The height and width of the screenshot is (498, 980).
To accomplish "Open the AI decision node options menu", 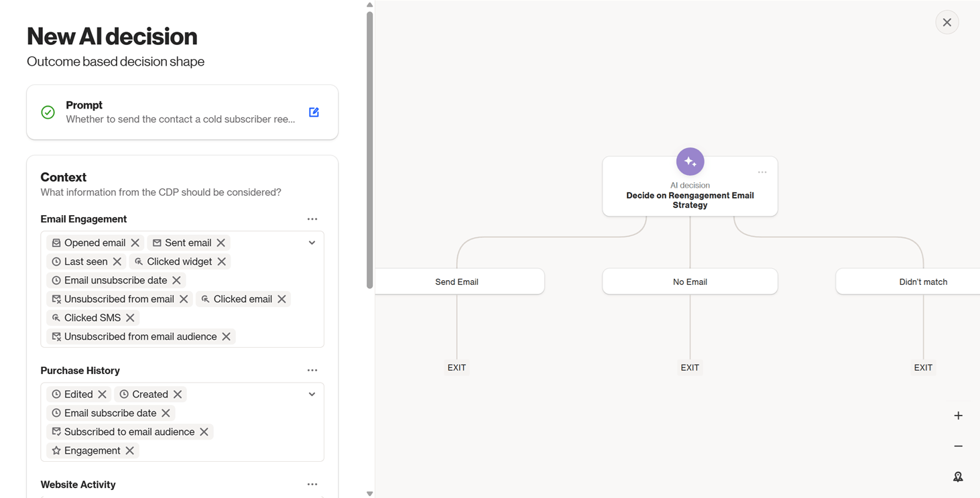I will coord(762,172).
